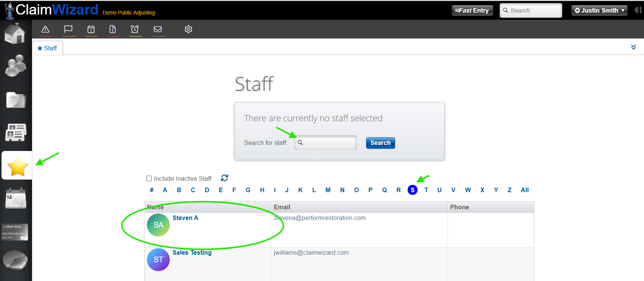644x281 pixels.
Task: Filter staff by letter F
Action: click(234, 190)
